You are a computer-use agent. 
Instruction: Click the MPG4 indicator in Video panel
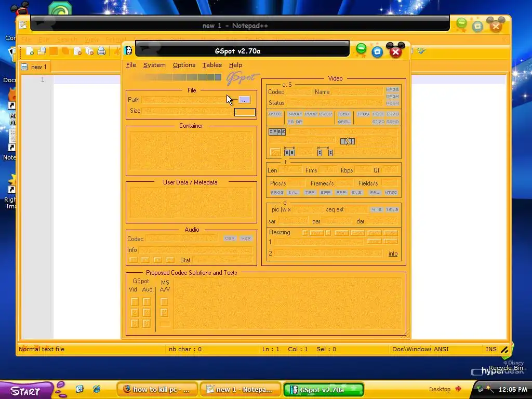(392, 96)
